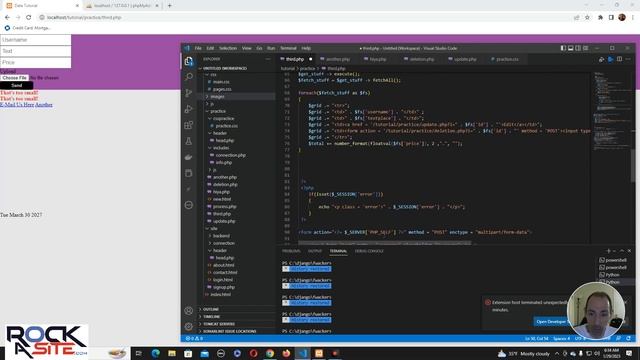Collapse the includes folder
Image resolution: width=640 pixels, height=360 pixels.
click(221, 148)
